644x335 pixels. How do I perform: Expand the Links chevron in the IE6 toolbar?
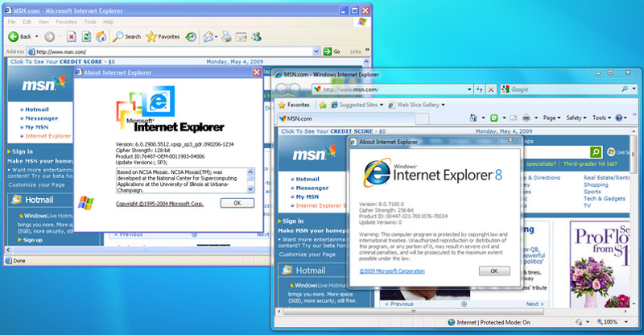[x=367, y=50]
